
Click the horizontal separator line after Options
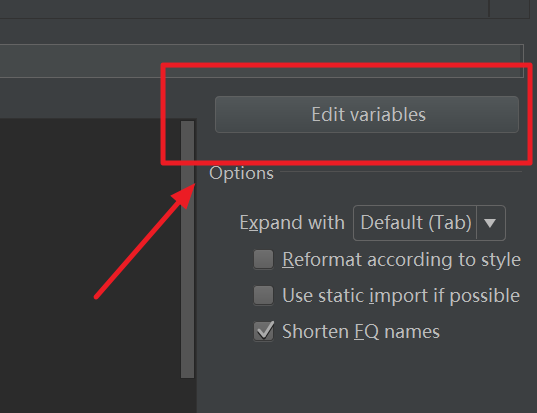point(401,171)
